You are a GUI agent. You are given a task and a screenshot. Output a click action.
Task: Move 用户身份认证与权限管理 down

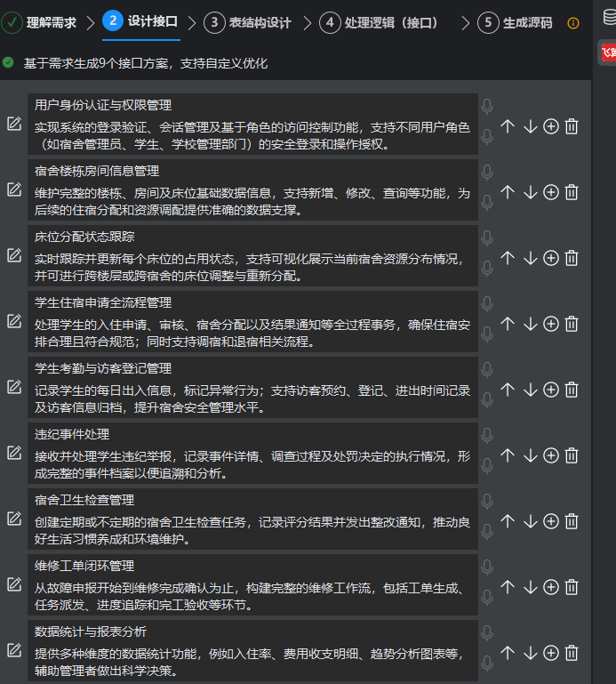(530, 126)
